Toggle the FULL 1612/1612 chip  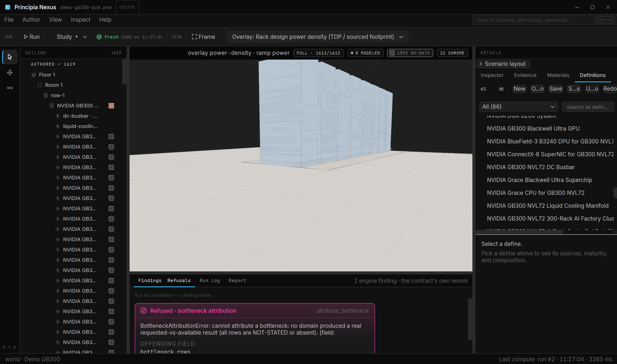318,53
